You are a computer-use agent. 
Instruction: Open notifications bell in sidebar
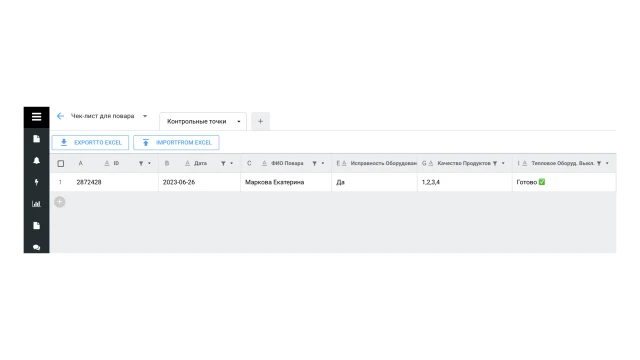pos(36,160)
